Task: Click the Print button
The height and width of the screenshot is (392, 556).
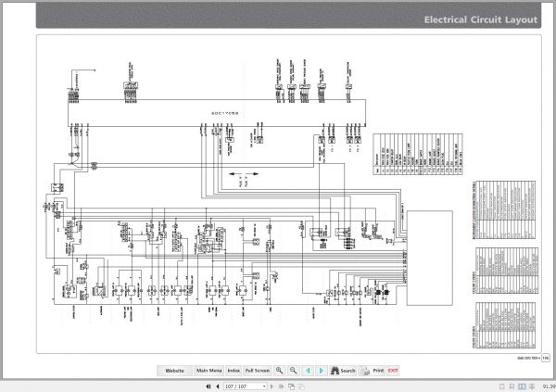Action: [x=372, y=371]
